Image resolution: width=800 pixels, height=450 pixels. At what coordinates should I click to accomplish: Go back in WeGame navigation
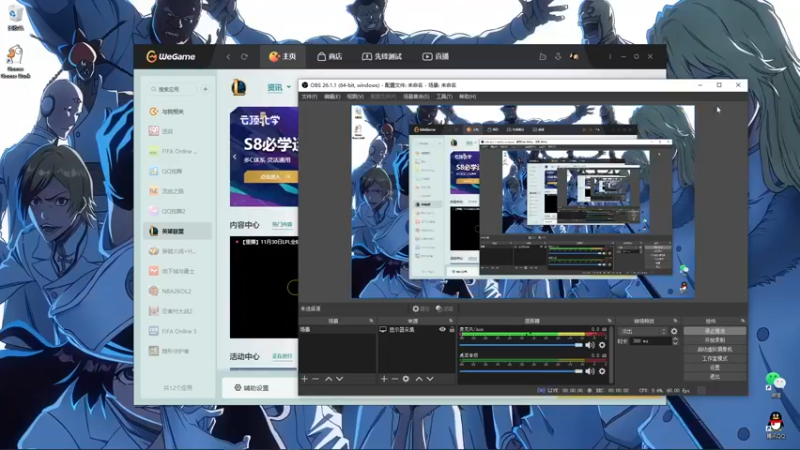point(229,57)
